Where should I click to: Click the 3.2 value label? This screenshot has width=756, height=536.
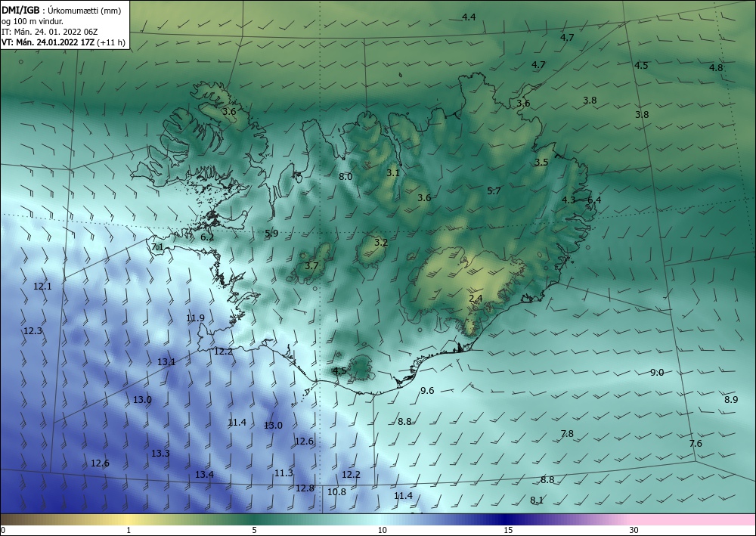(x=381, y=243)
